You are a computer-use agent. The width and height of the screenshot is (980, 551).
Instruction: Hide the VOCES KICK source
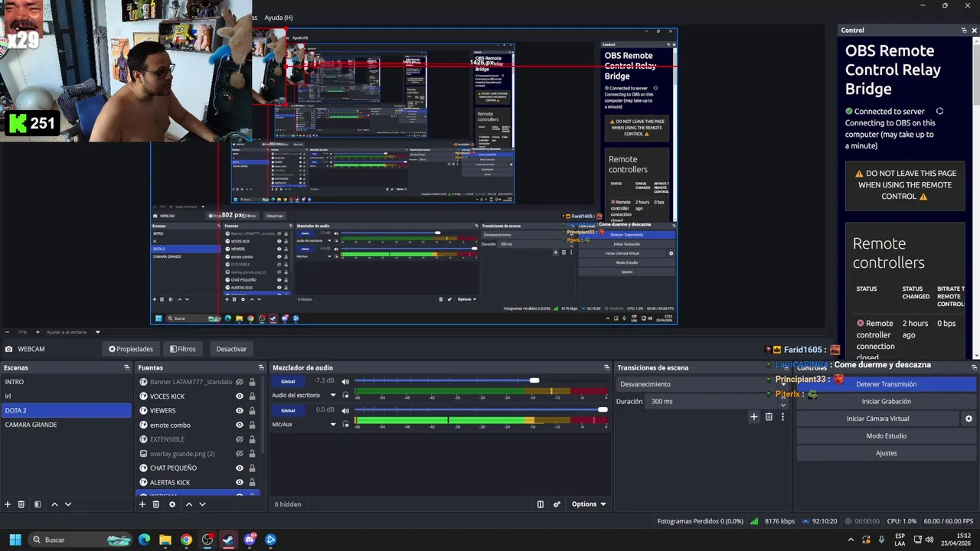240,396
